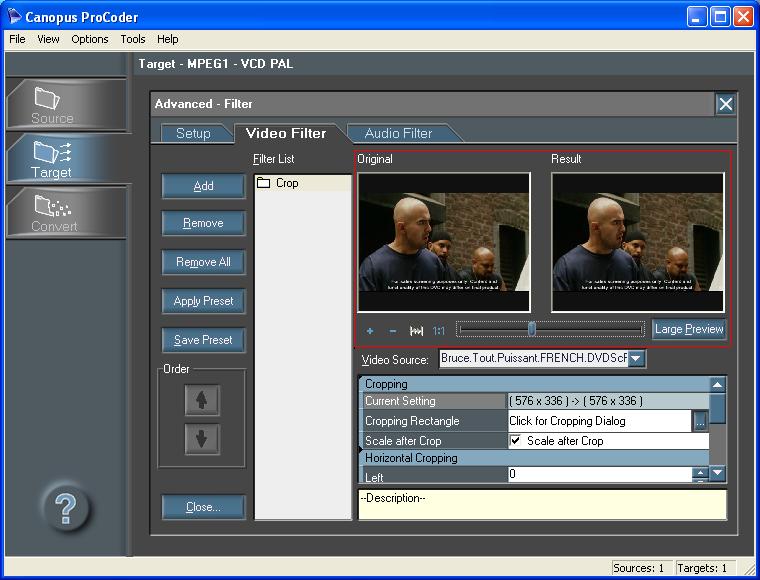Open the Convert sidebar panel

65,212
